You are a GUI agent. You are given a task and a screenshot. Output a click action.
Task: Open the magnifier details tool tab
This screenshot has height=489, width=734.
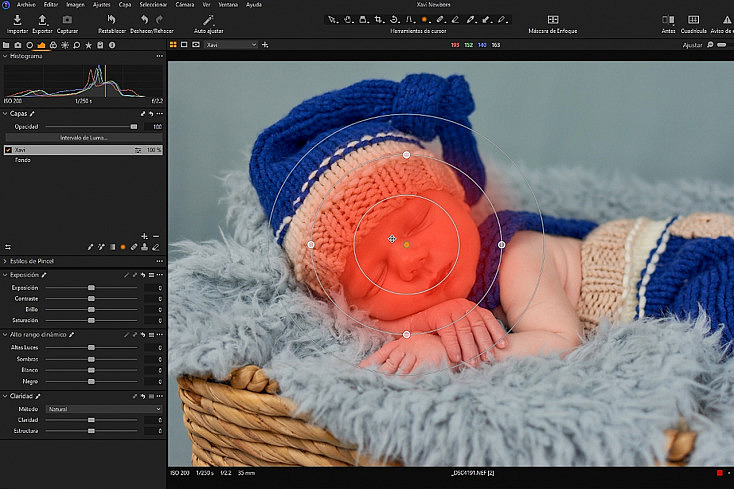pos(76,45)
